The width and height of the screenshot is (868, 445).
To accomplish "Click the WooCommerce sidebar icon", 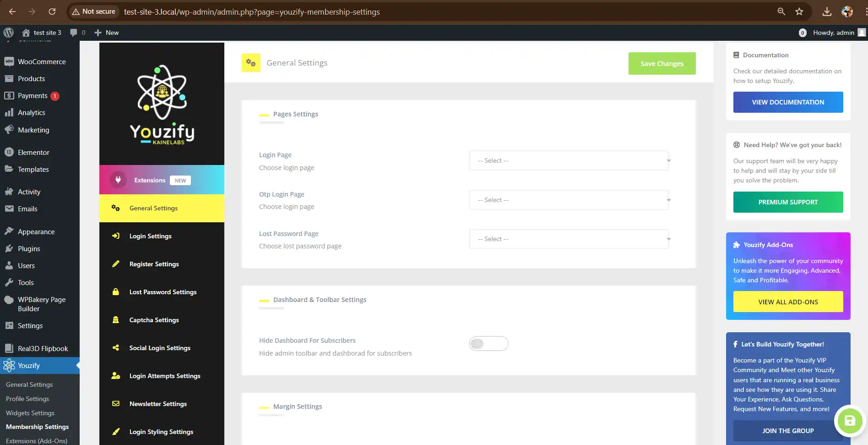I will pos(9,61).
